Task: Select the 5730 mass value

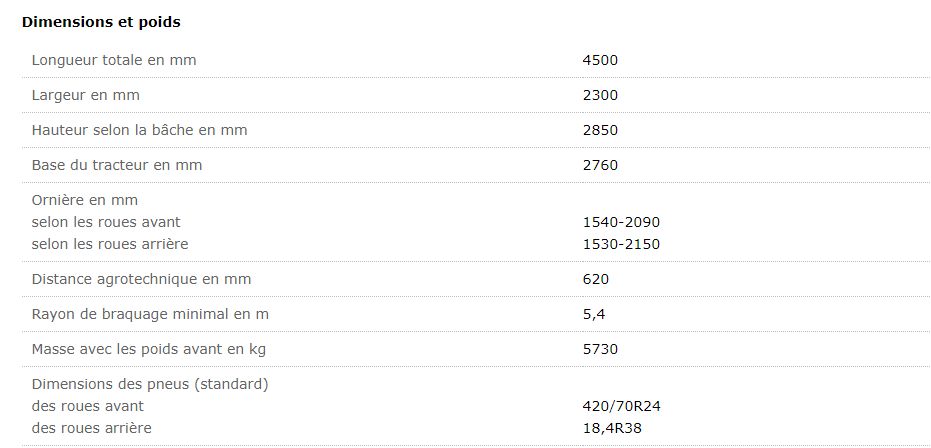Action: (600, 349)
